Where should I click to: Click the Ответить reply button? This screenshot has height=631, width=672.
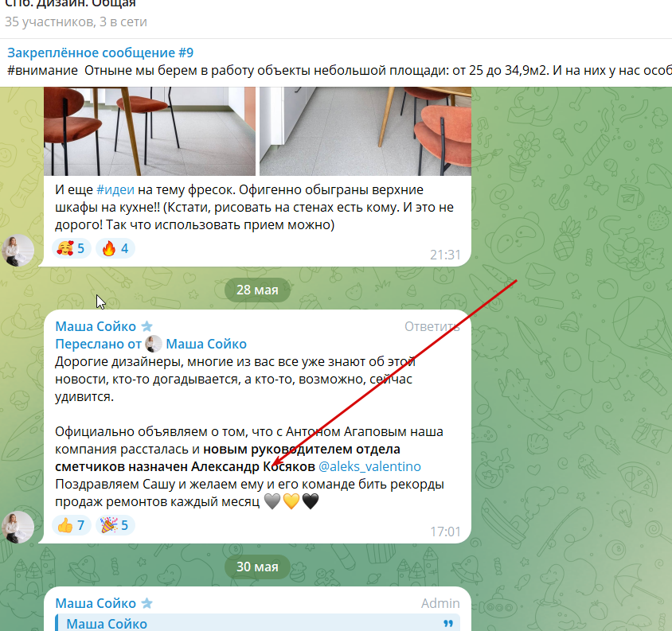click(432, 326)
